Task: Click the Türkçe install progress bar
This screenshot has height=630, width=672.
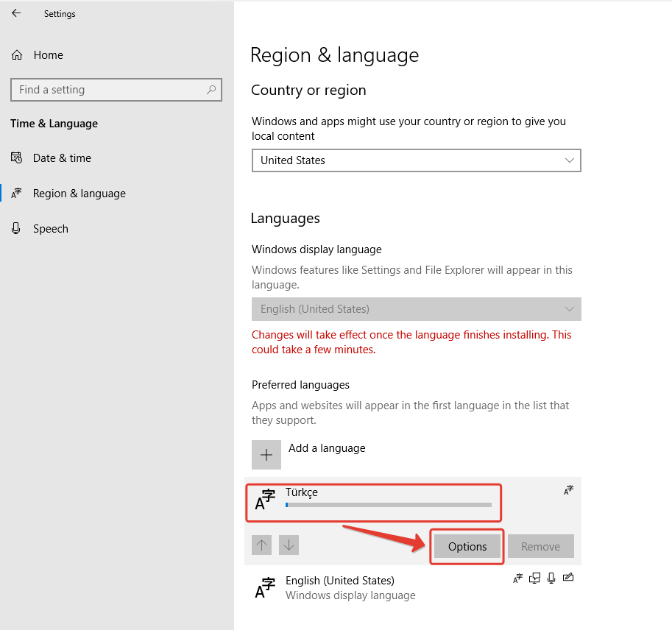Action: pos(388,505)
